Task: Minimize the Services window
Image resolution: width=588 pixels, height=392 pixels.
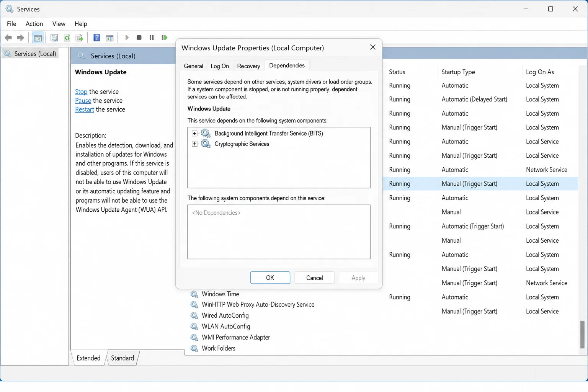Action: coord(526,9)
